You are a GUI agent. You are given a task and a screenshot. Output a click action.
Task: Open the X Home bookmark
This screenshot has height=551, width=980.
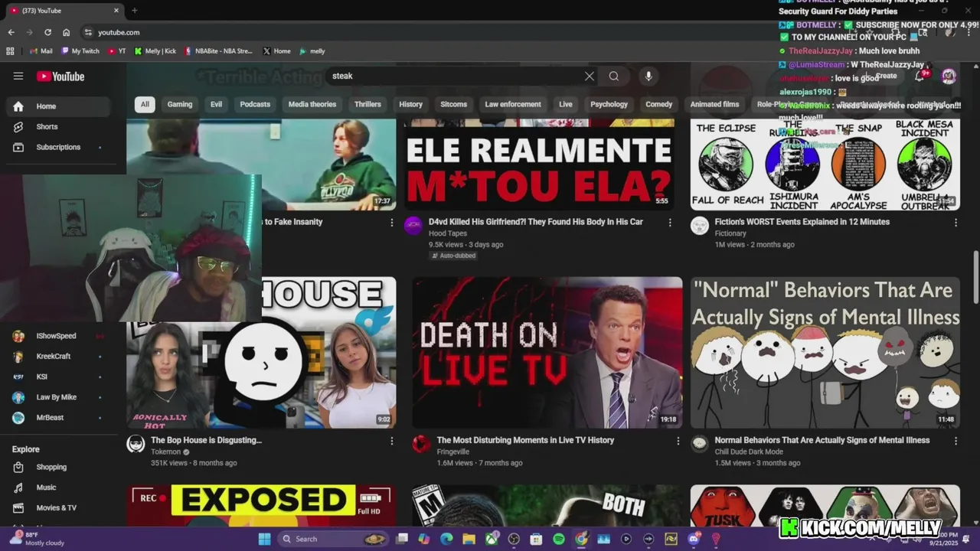(276, 51)
